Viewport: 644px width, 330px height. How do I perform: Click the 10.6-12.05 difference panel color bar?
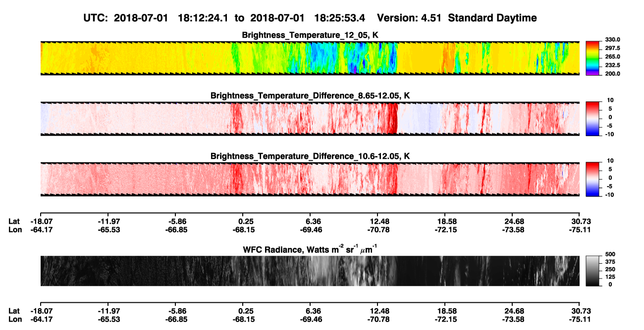592,179
